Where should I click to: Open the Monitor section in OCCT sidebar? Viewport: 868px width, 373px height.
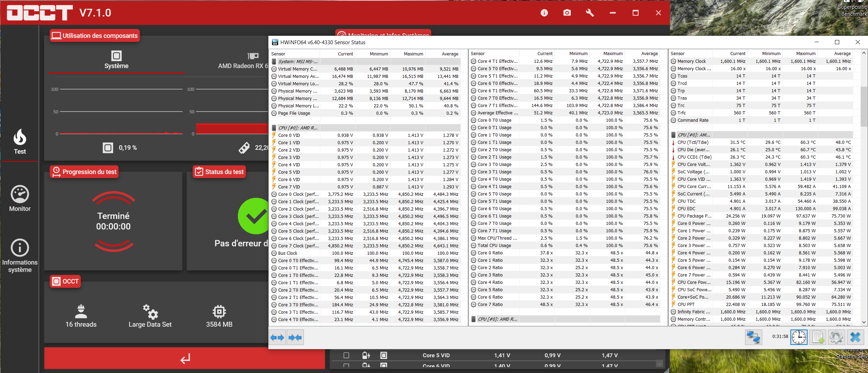tap(20, 199)
